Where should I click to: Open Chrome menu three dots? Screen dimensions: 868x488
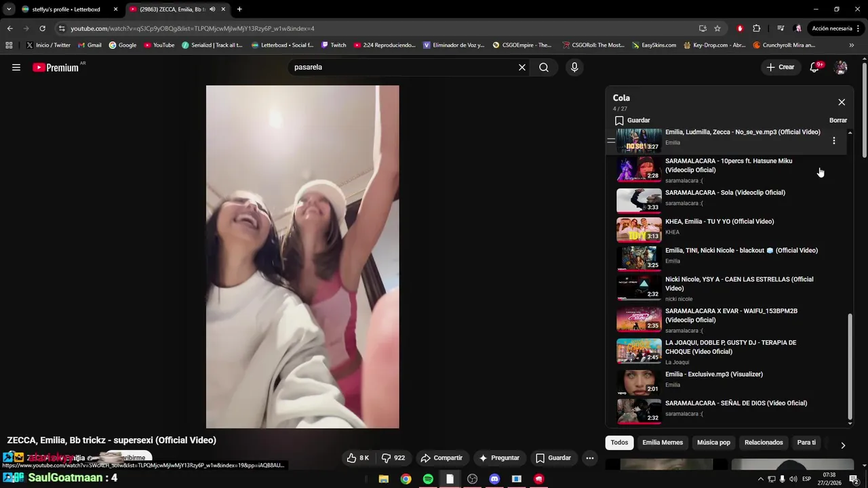tap(859, 28)
